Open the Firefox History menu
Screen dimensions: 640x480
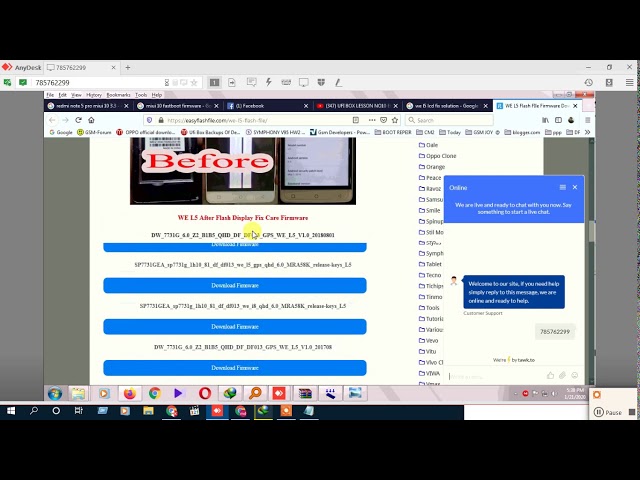coord(94,95)
